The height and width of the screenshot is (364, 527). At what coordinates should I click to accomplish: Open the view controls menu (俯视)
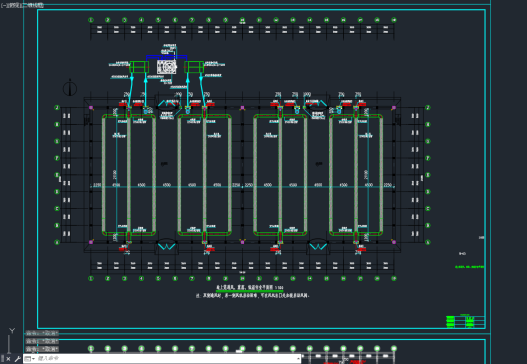click(x=13, y=5)
